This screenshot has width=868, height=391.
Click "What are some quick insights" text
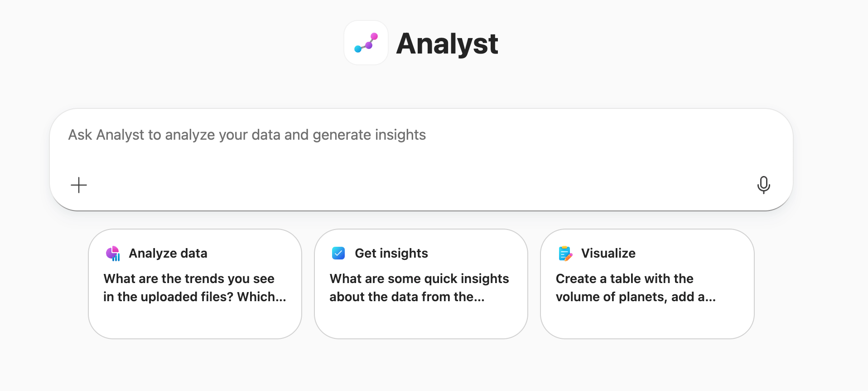419,279
